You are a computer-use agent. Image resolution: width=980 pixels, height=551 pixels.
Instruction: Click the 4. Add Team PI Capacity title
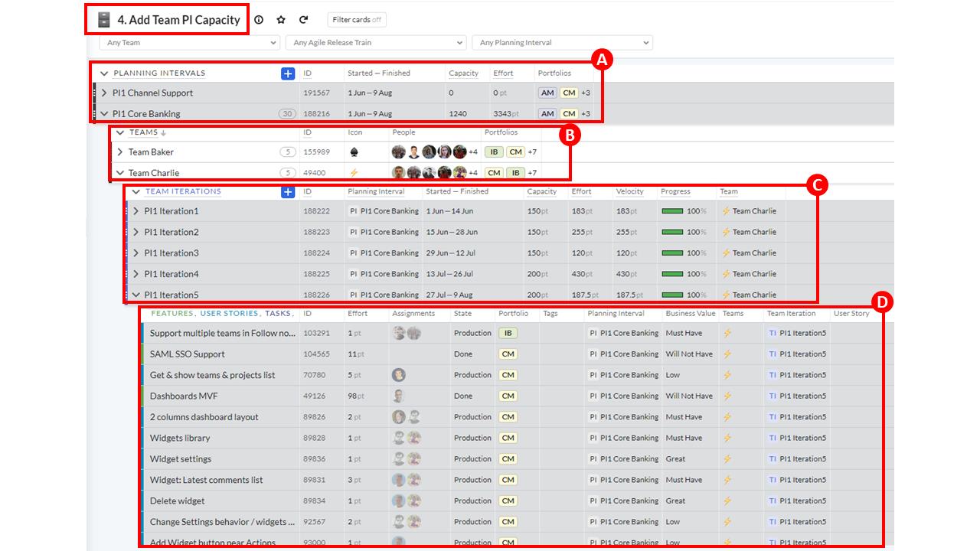tap(178, 20)
